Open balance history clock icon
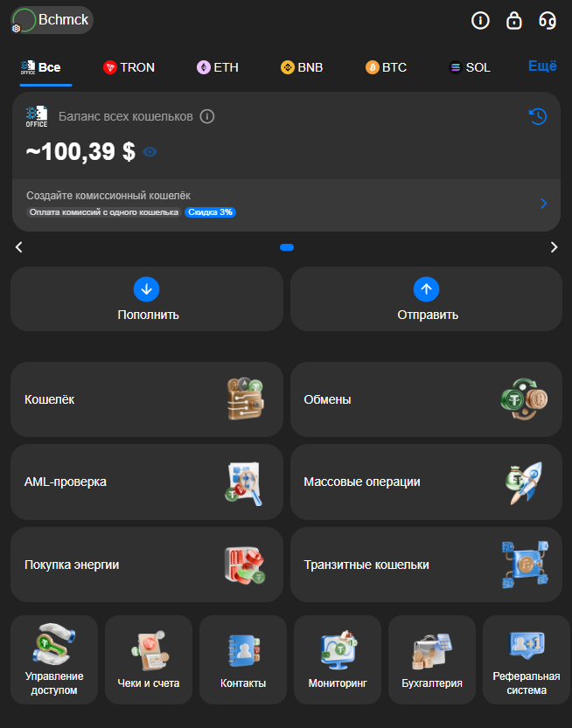The height and width of the screenshot is (728, 572). click(x=538, y=116)
